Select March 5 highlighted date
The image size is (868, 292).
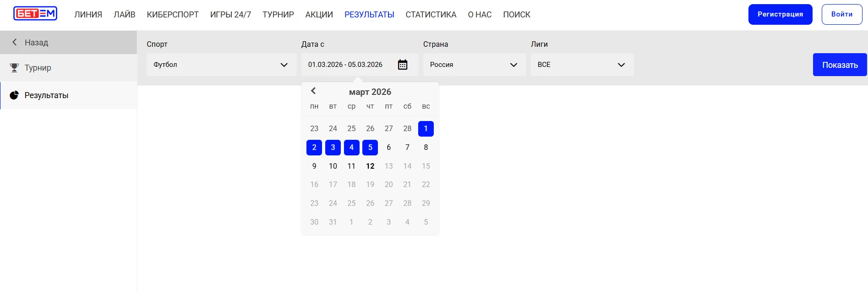tap(370, 148)
